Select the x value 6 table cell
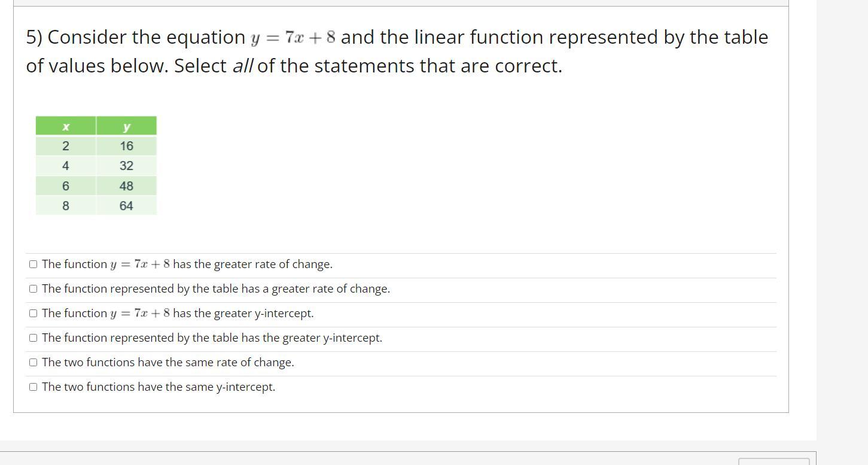Screen dimensions: 868x465 66,186
